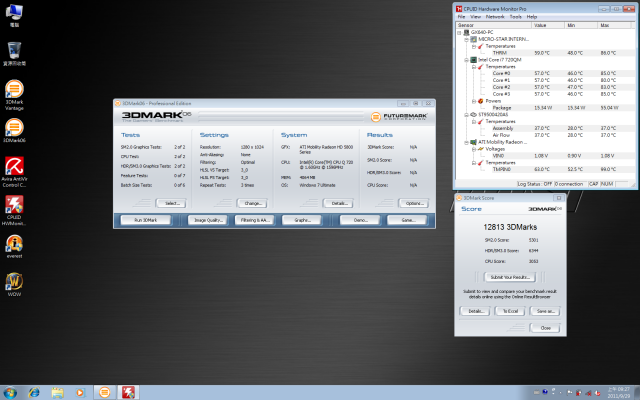This screenshot has height=400, width=640.
Task: Click To Excel in Score window
Action: tap(510, 311)
